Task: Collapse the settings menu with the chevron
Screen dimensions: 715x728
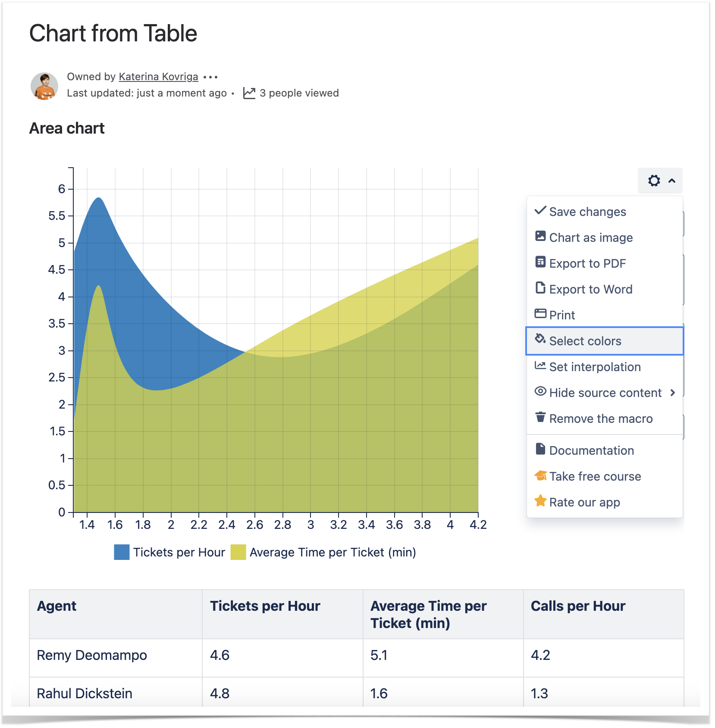Action: 672,181
